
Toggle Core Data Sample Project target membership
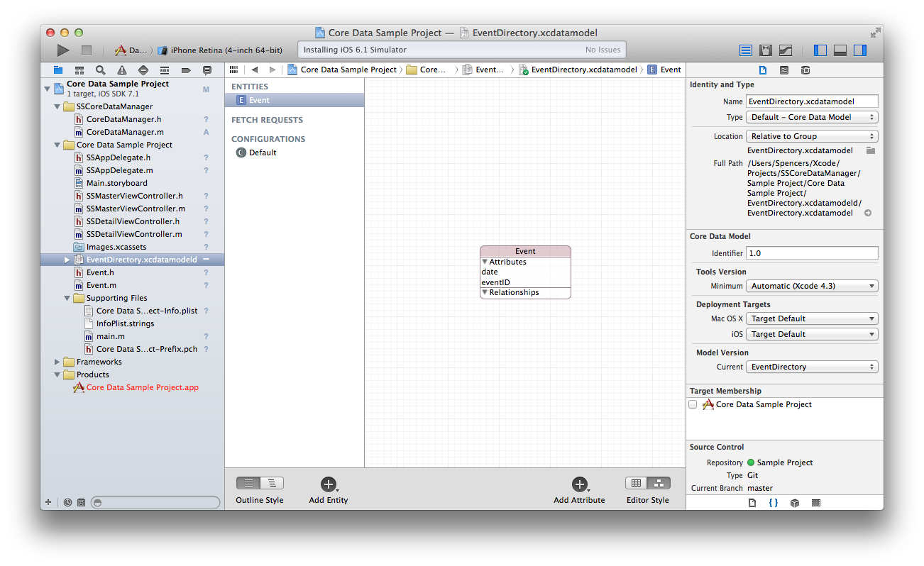[693, 404]
